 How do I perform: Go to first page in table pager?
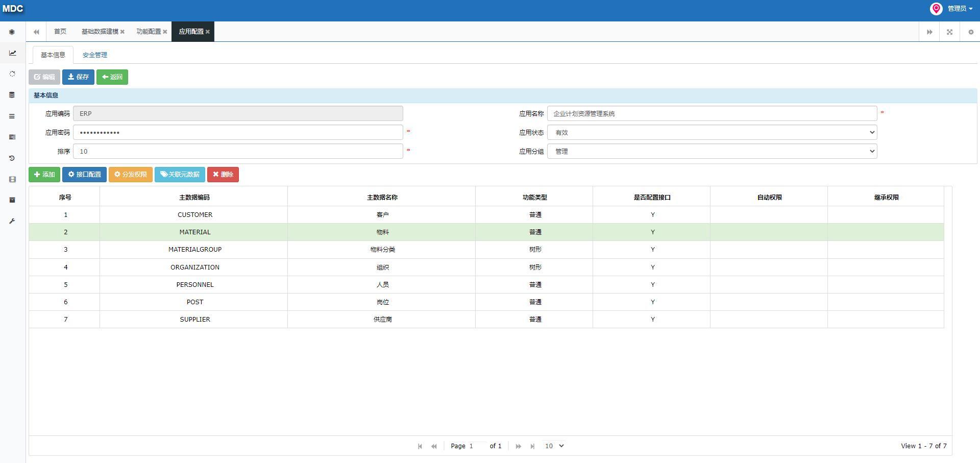[420, 446]
